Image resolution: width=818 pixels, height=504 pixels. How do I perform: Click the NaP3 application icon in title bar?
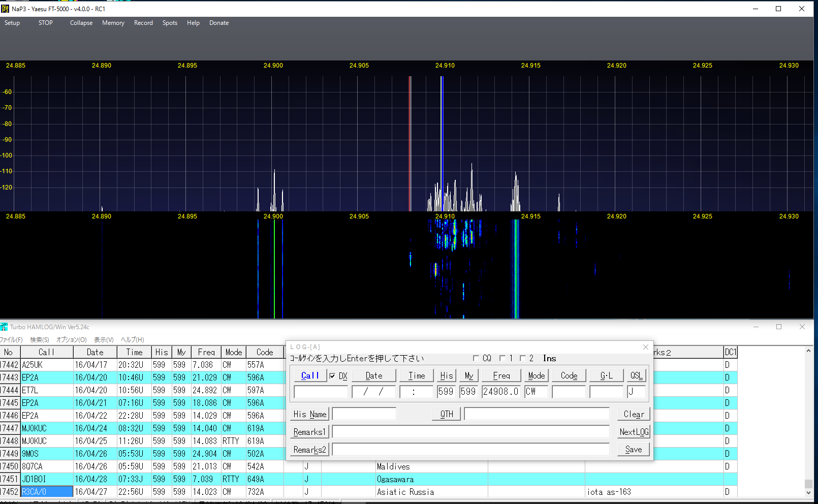click(x=5, y=9)
